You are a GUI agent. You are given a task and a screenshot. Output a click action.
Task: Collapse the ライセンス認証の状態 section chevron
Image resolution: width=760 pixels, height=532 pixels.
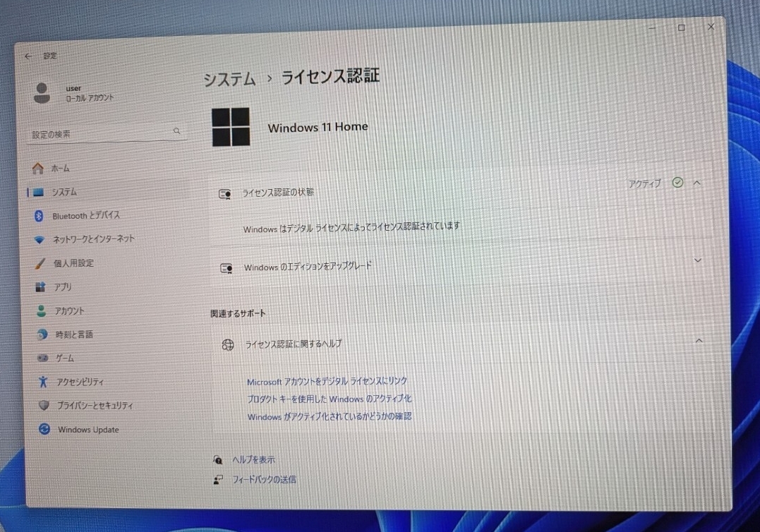(x=697, y=183)
